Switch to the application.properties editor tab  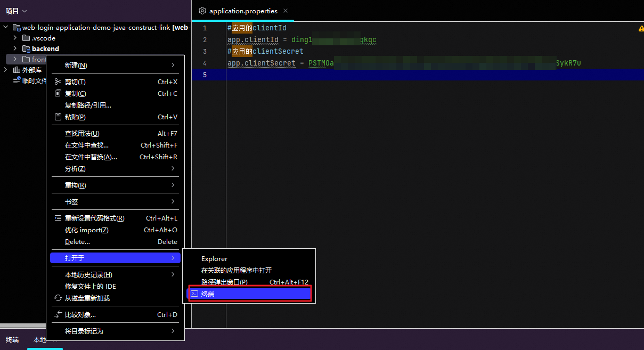pos(243,11)
